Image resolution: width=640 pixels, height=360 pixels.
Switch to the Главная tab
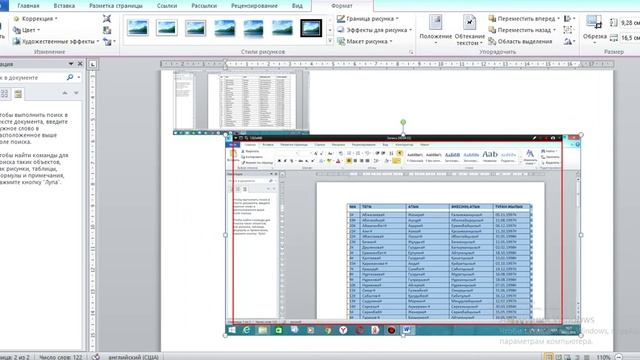pyautogui.click(x=29, y=6)
